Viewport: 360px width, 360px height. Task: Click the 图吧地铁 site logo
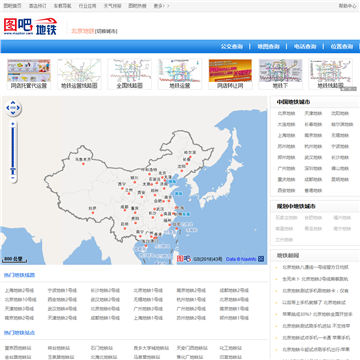point(30,26)
